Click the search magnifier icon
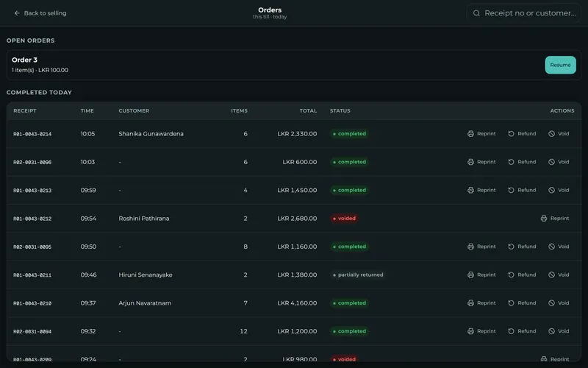The image size is (588, 368). tap(476, 13)
